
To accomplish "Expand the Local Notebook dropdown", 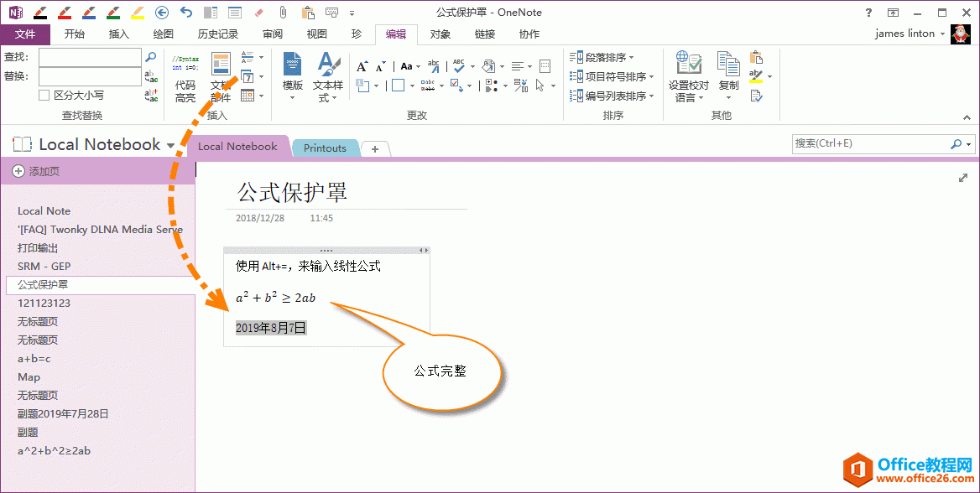I will click(171, 146).
